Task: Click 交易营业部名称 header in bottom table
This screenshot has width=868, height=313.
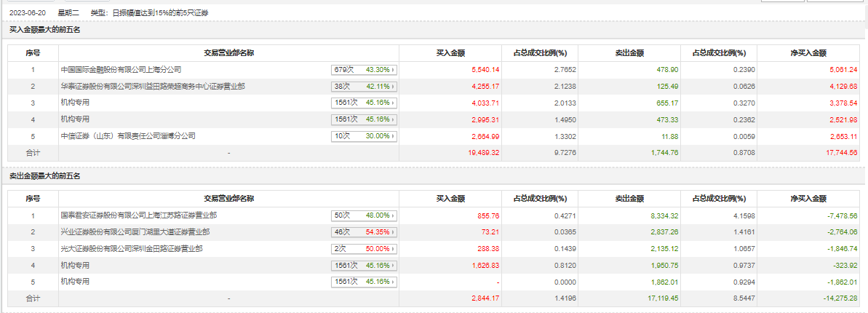Action: tap(228, 198)
